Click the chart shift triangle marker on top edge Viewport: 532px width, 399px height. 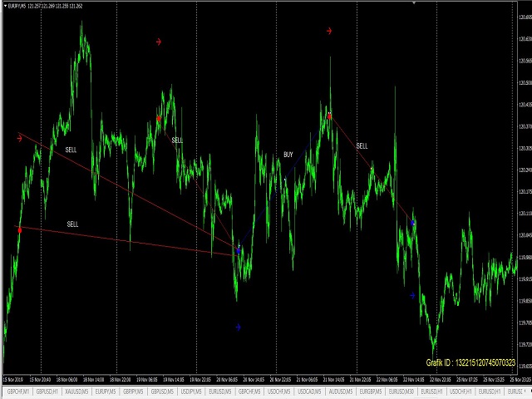pos(414,2)
